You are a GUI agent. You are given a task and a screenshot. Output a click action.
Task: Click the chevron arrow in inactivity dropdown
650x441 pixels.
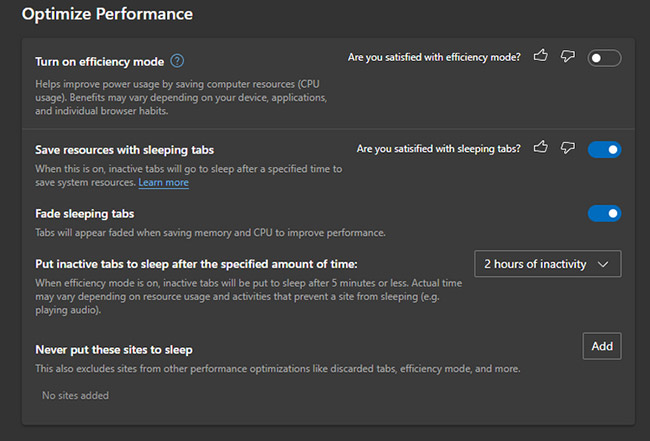pos(603,264)
